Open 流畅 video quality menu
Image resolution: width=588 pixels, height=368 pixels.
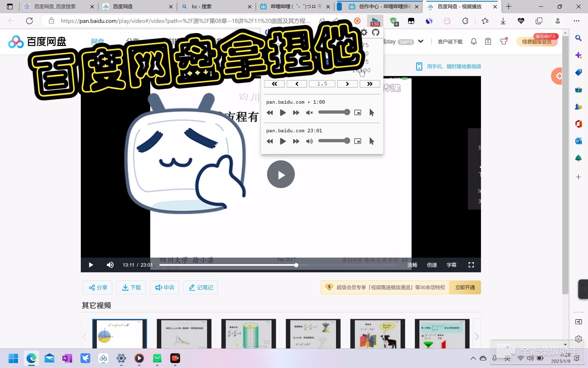412,265
